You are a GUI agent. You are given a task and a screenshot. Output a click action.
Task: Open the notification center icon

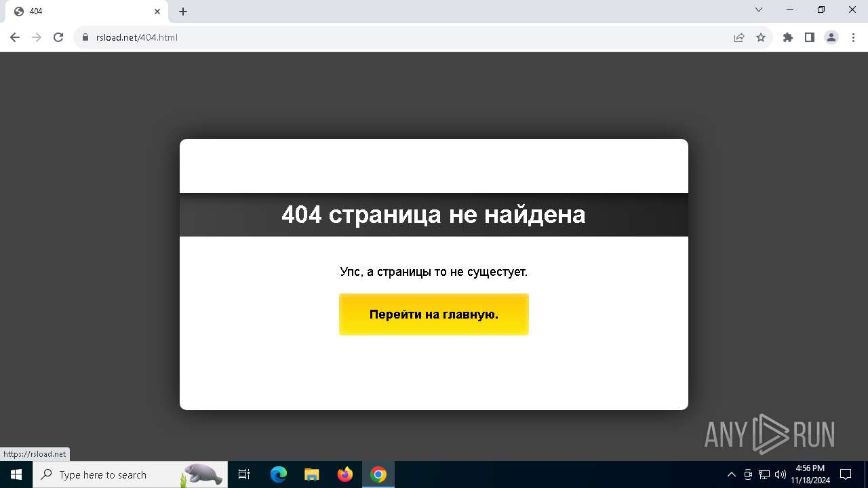[846, 474]
